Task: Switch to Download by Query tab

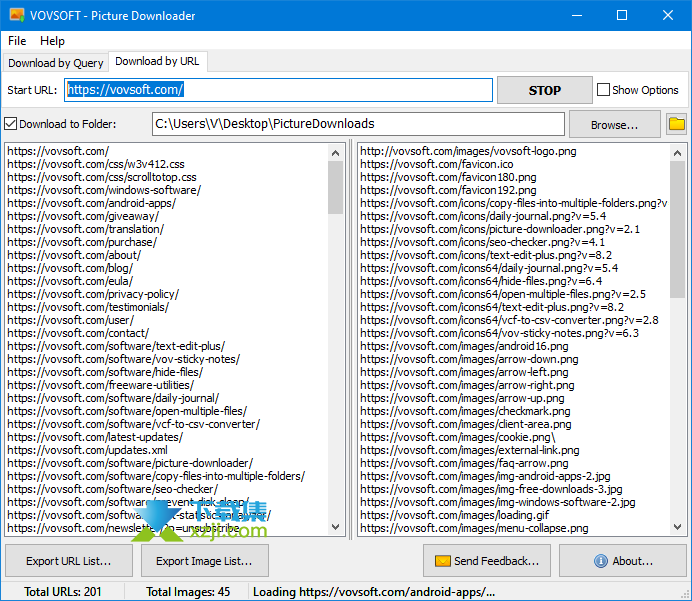Action: pyautogui.click(x=56, y=63)
